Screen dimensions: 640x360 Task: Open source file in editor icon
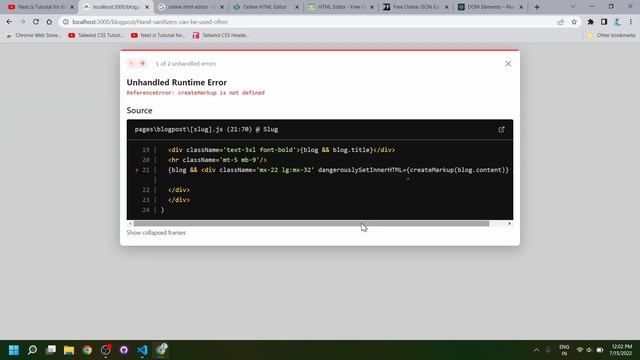click(x=501, y=129)
